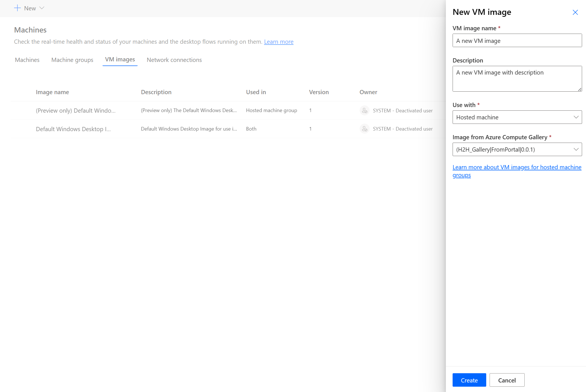The image size is (586, 392).
Task: Click Hosted machine group used in field
Action: tap(272, 110)
